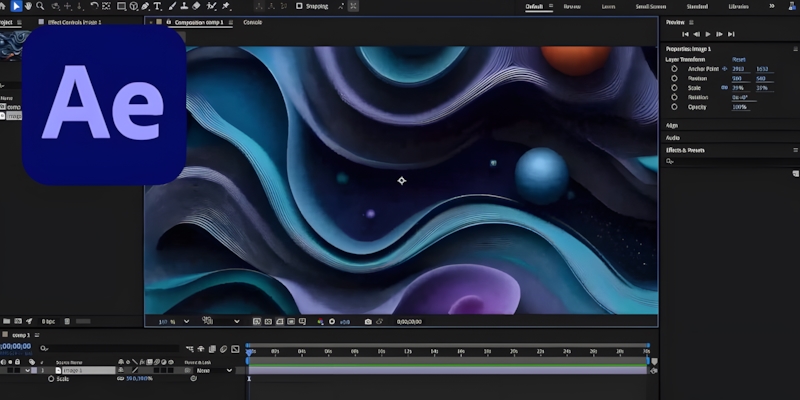The height and width of the screenshot is (400, 800).
Task: Toggle Opacity stopwatch in Properties
Action: [674, 107]
